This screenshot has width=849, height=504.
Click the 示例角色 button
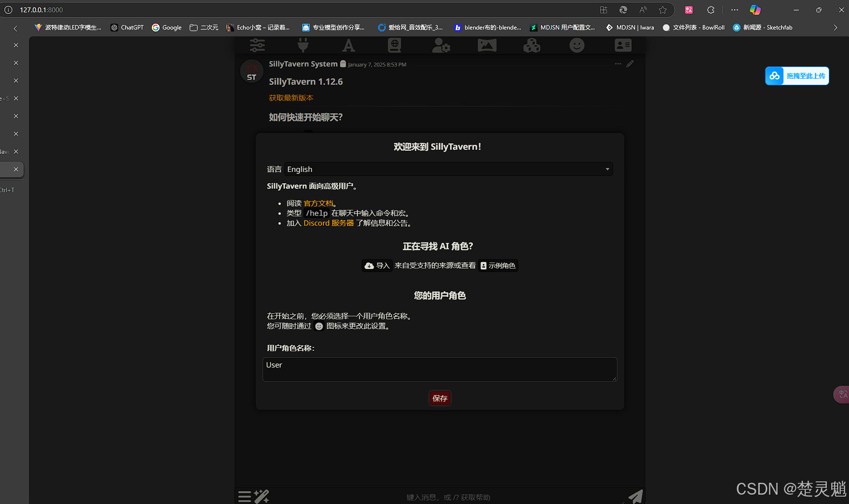pyautogui.click(x=498, y=266)
